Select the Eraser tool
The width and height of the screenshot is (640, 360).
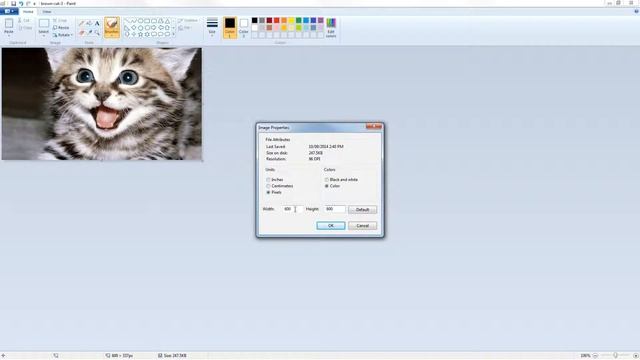click(x=82, y=32)
